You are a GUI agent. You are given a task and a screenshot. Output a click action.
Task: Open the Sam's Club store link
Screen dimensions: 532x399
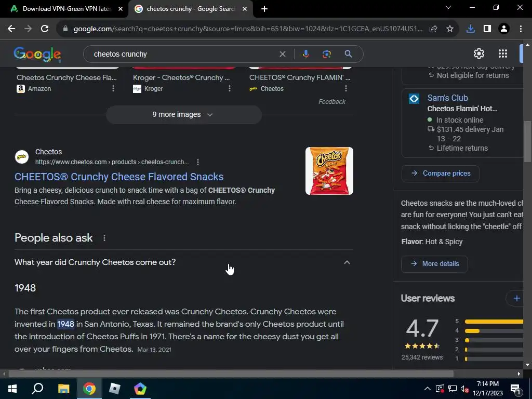click(x=447, y=98)
